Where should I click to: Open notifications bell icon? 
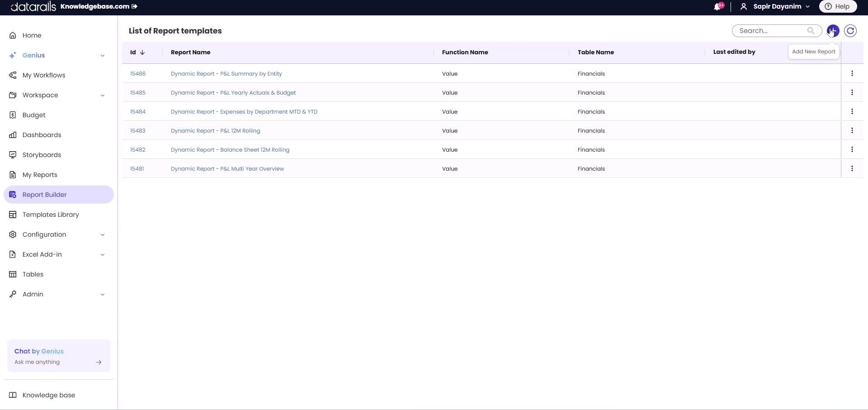717,7
